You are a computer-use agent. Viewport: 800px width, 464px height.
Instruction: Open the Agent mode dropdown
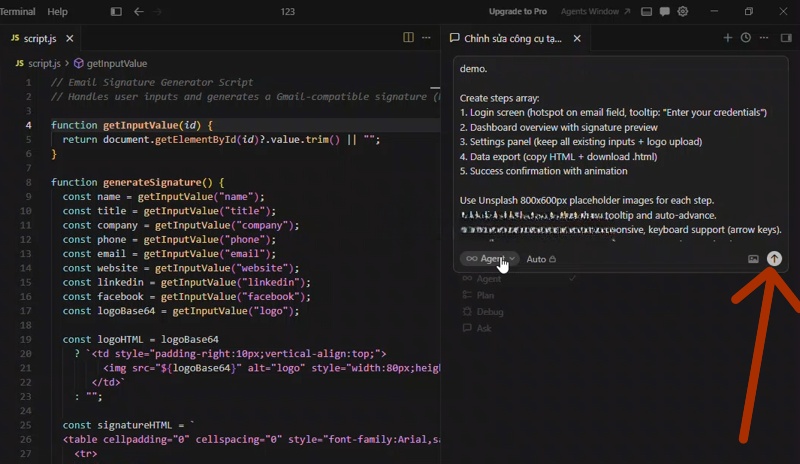click(490, 259)
